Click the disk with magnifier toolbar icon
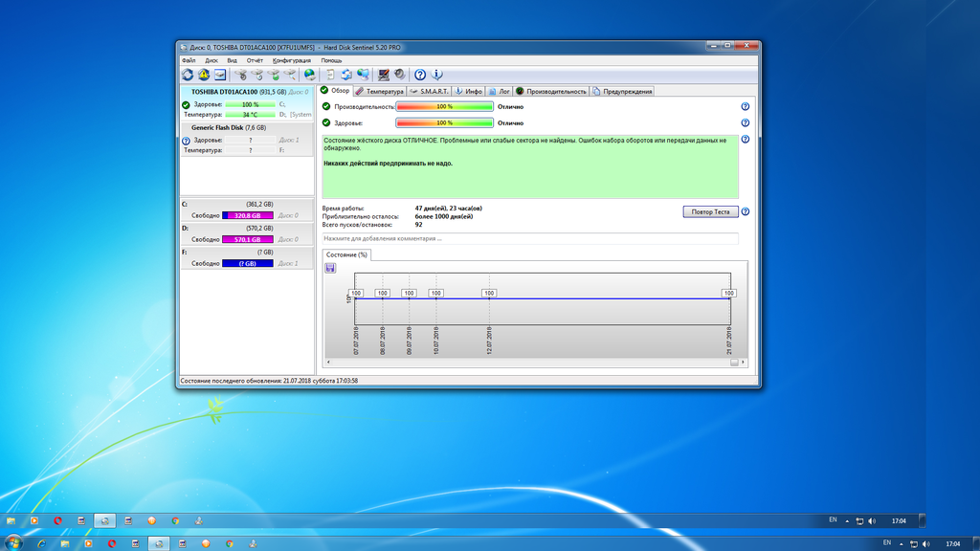The width and height of the screenshot is (980, 551). pyautogui.click(x=290, y=75)
